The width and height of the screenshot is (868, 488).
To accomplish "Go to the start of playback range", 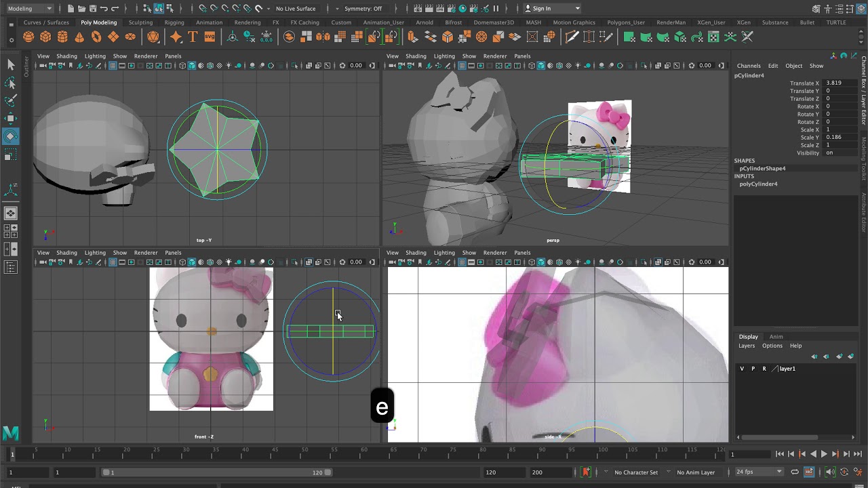I will [x=780, y=454].
